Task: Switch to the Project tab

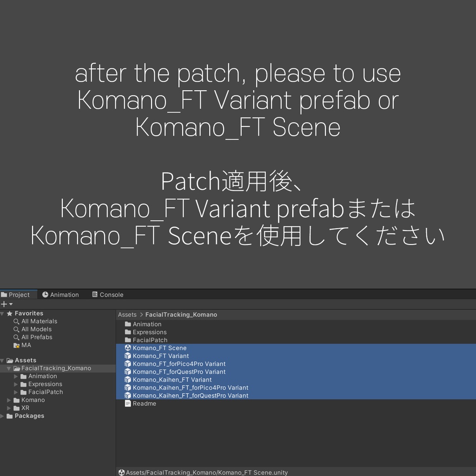Action: point(18,294)
